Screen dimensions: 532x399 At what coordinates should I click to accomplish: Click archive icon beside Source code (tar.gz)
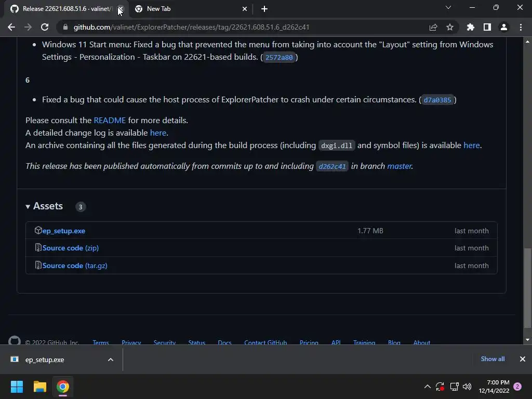[x=38, y=265]
